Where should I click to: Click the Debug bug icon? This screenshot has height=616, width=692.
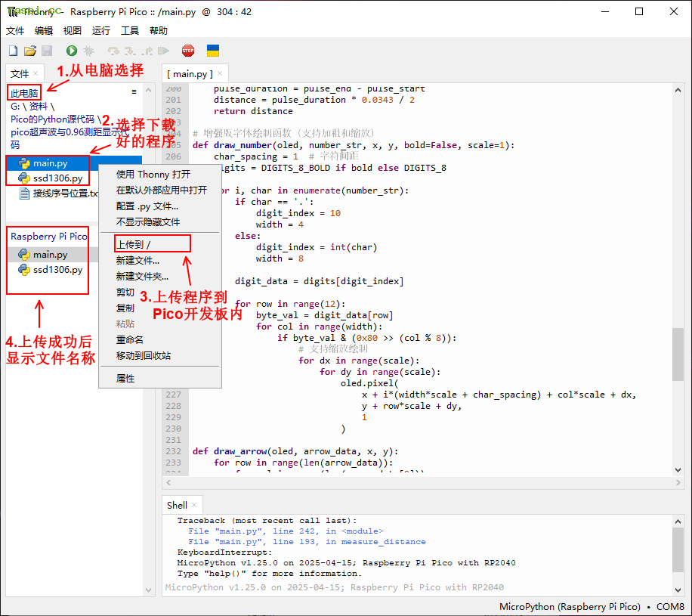(x=88, y=51)
